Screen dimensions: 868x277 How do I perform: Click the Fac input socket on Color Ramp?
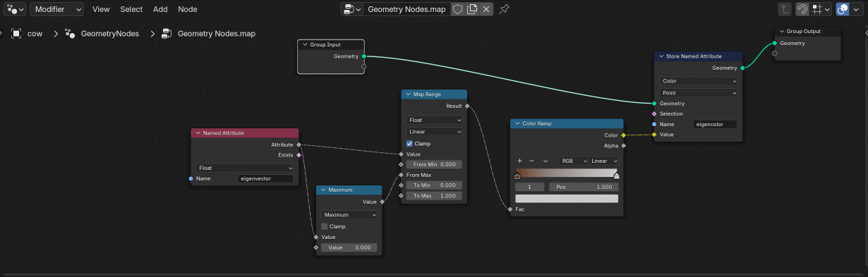click(510, 209)
